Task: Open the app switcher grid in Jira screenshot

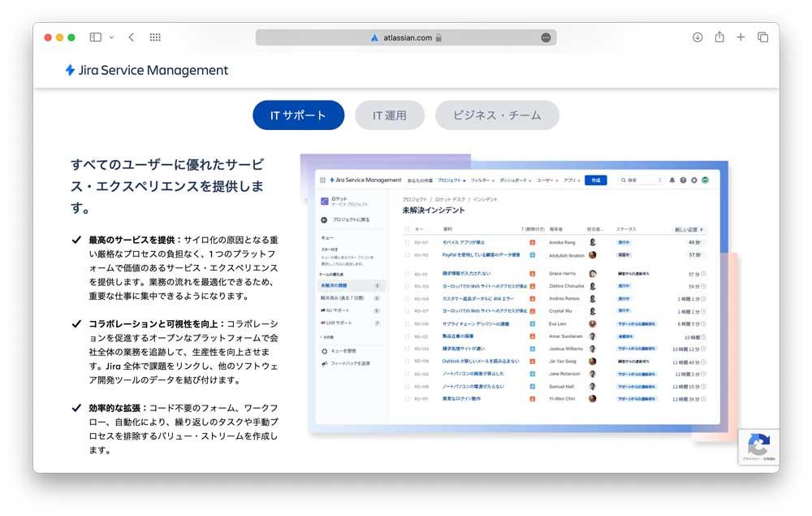Action: pyautogui.click(x=322, y=180)
